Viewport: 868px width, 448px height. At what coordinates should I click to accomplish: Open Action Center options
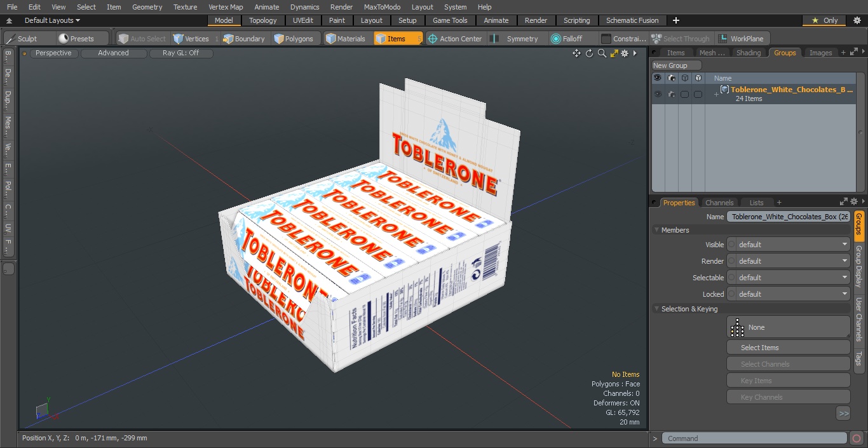[455, 39]
